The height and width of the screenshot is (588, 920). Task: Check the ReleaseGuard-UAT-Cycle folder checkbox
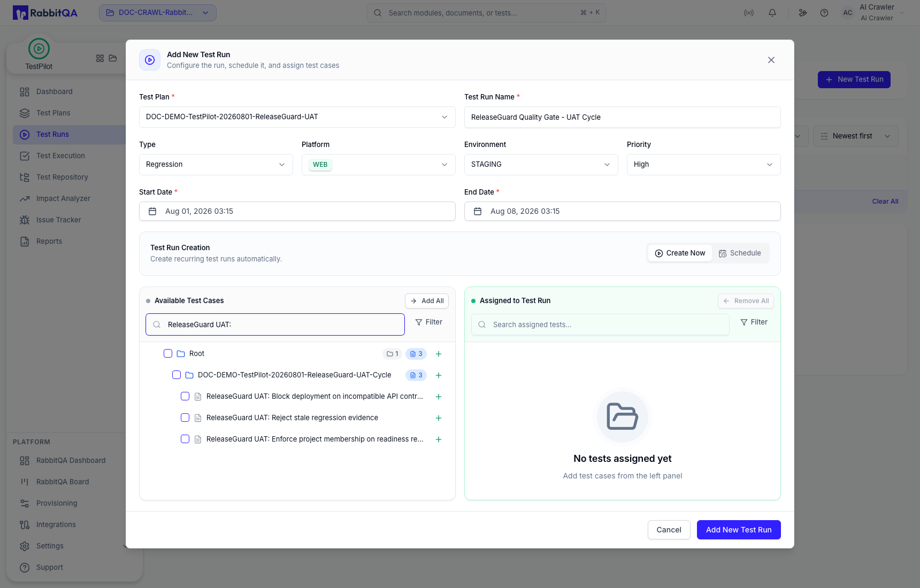[177, 375]
